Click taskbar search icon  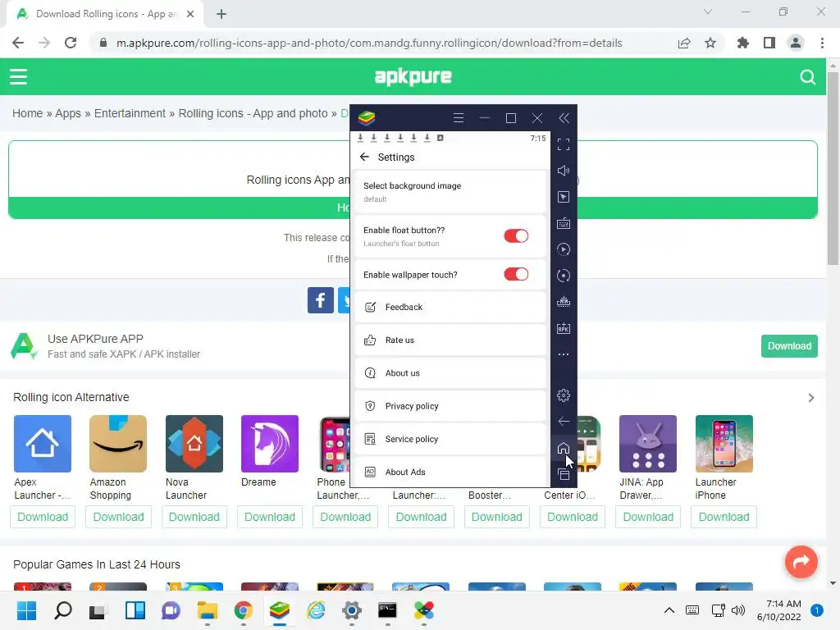pyautogui.click(x=62, y=610)
